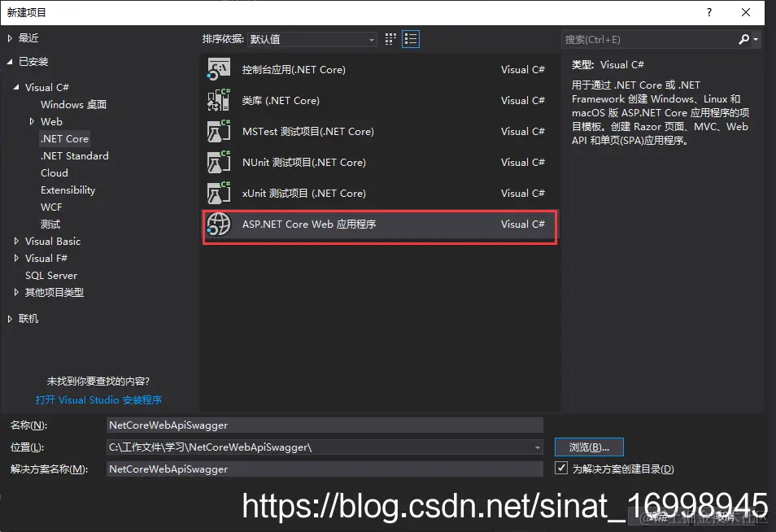Screen dimensions: 776x532
Task: Open the 排序依据 默认值 dropdown
Action: click(x=312, y=39)
